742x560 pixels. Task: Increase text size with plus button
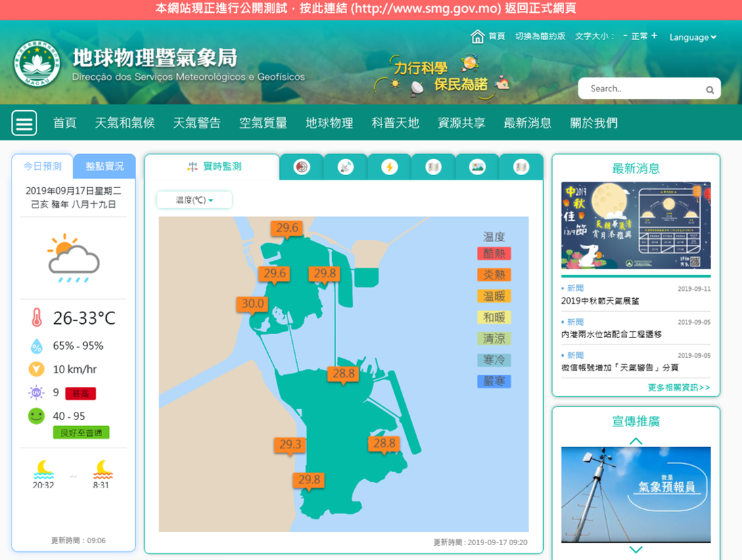point(654,36)
